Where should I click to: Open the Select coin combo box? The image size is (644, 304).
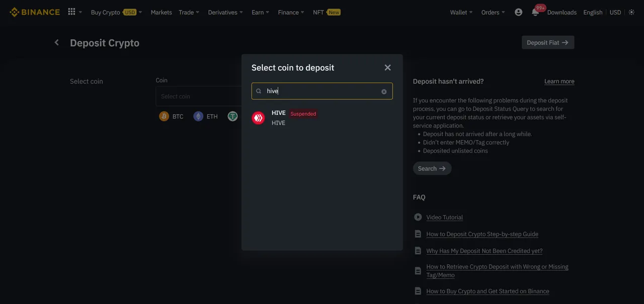199,96
